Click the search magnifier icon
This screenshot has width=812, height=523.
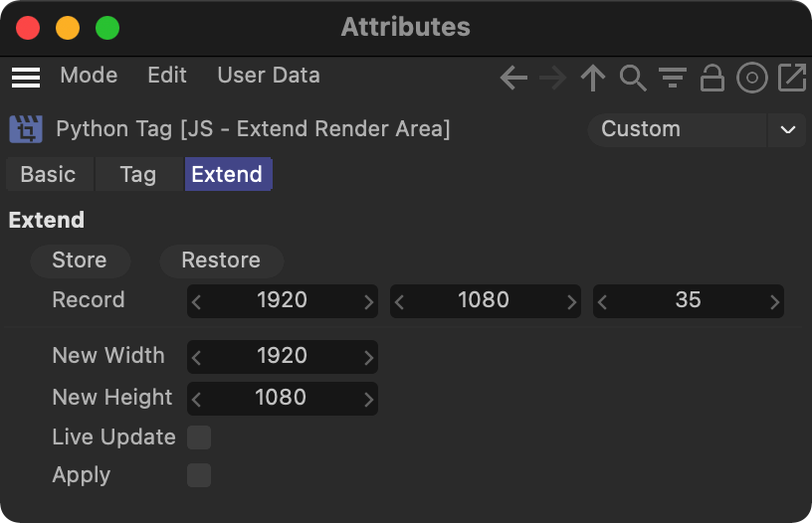coord(633,78)
